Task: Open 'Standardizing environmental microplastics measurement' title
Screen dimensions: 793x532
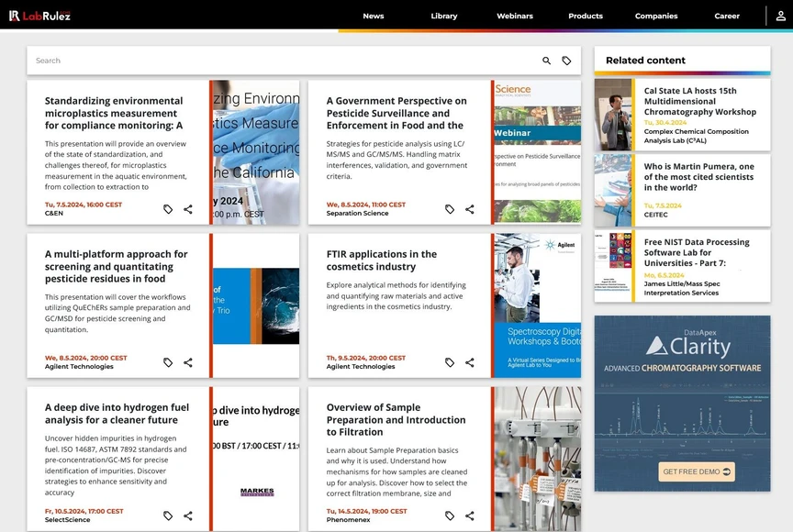Action: tap(114, 113)
